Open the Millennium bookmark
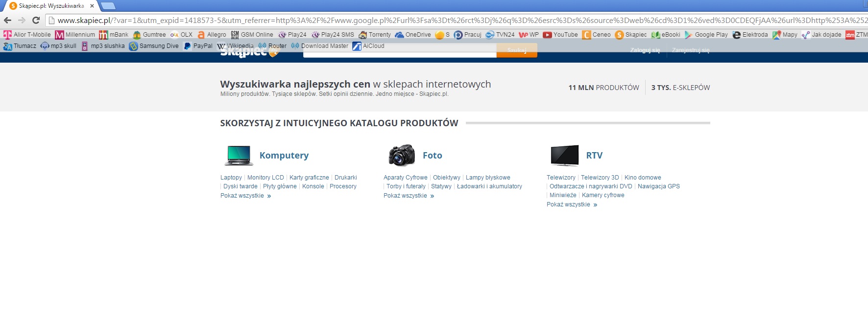 tap(75, 35)
